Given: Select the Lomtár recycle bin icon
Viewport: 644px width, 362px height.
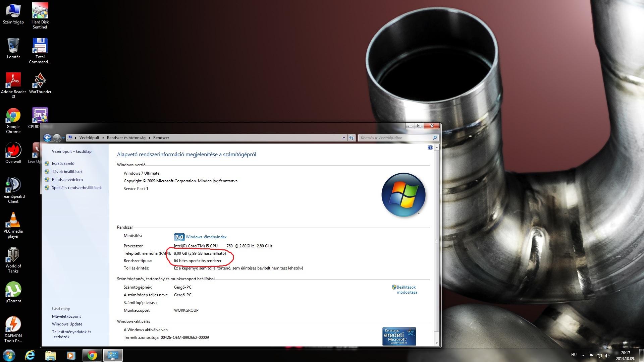Looking at the screenshot, I should click(13, 48).
